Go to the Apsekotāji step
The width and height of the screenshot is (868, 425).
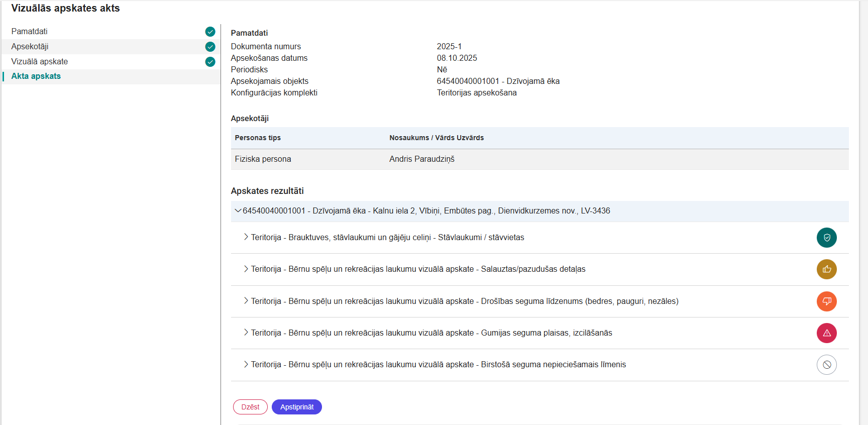[30, 47]
